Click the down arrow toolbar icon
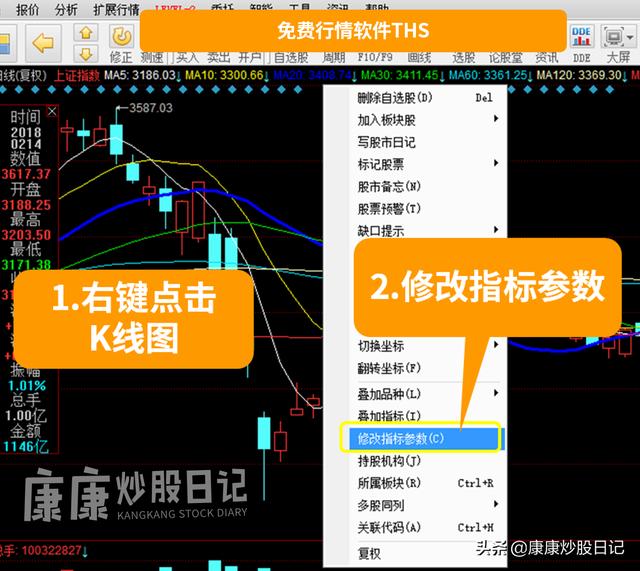This screenshot has width=640, height=571. point(86,53)
